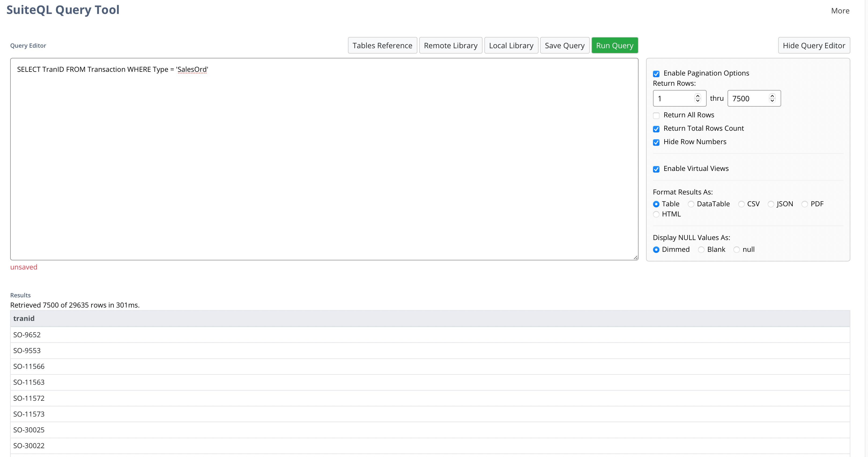This screenshot has height=457, width=868.
Task: Select the SO-9652 result row
Action: (x=27, y=334)
